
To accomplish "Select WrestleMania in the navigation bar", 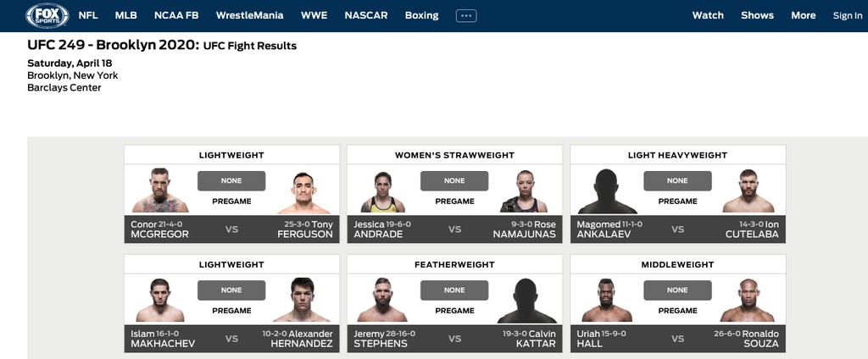I will [x=249, y=15].
